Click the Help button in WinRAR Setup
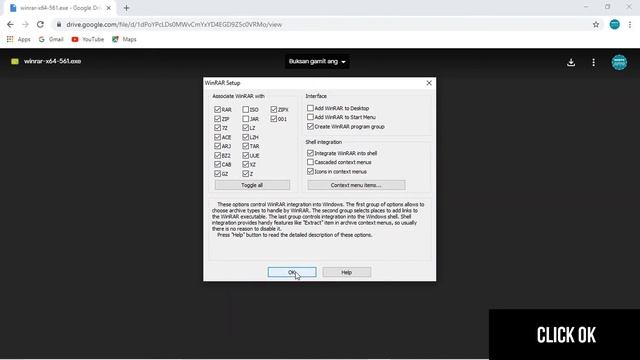Screen dimensions: 640x360 coord(347,272)
